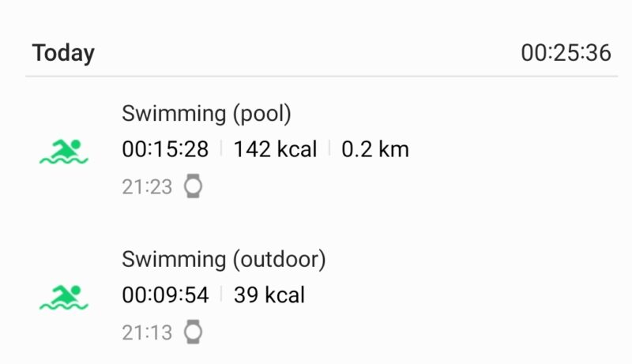Select the Today header label
Image resolution: width=632 pixels, height=364 pixels.
tap(63, 54)
